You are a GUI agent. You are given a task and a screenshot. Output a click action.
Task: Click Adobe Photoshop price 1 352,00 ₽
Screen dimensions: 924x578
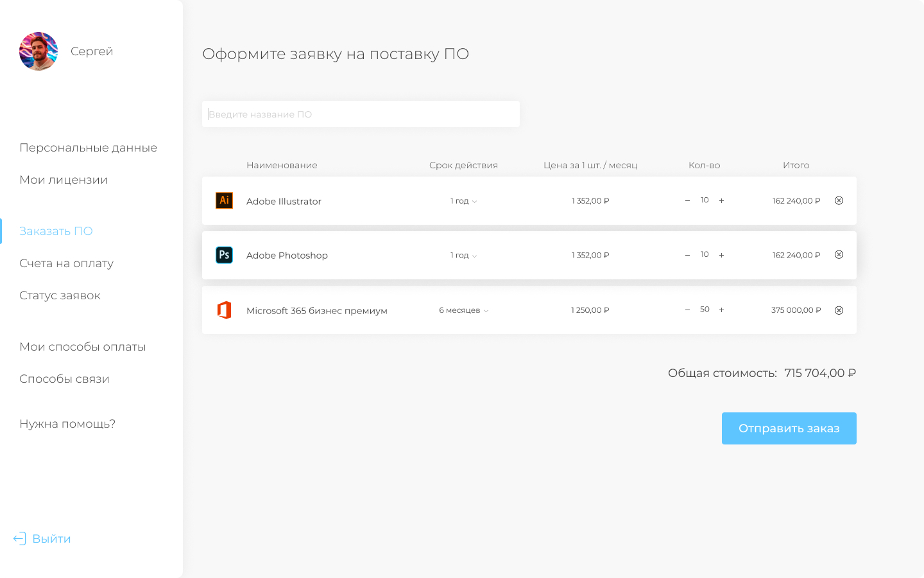click(590, 255)
